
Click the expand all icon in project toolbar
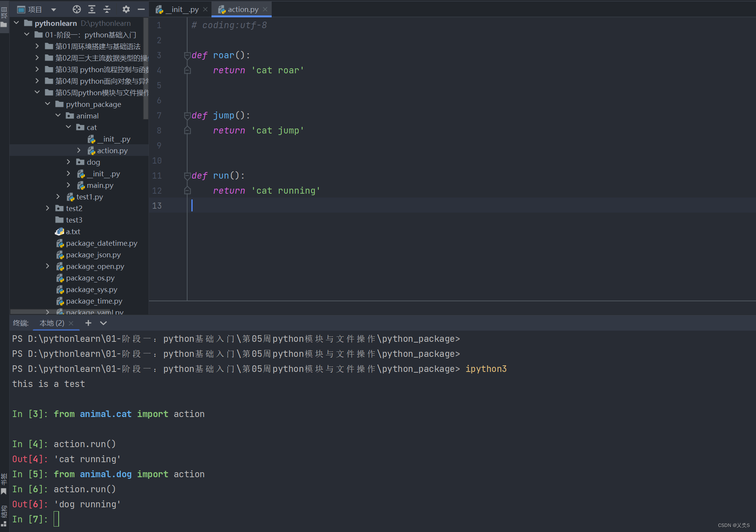(92, 9)
